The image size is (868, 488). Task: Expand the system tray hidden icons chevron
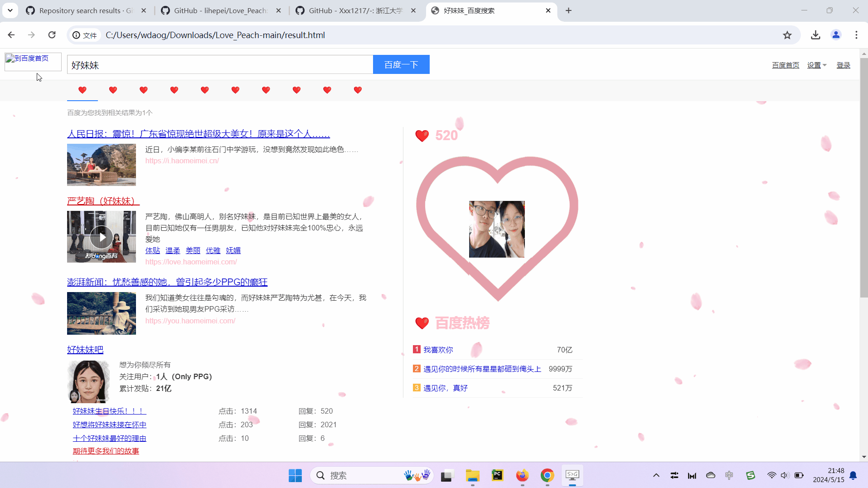(656, 475)
